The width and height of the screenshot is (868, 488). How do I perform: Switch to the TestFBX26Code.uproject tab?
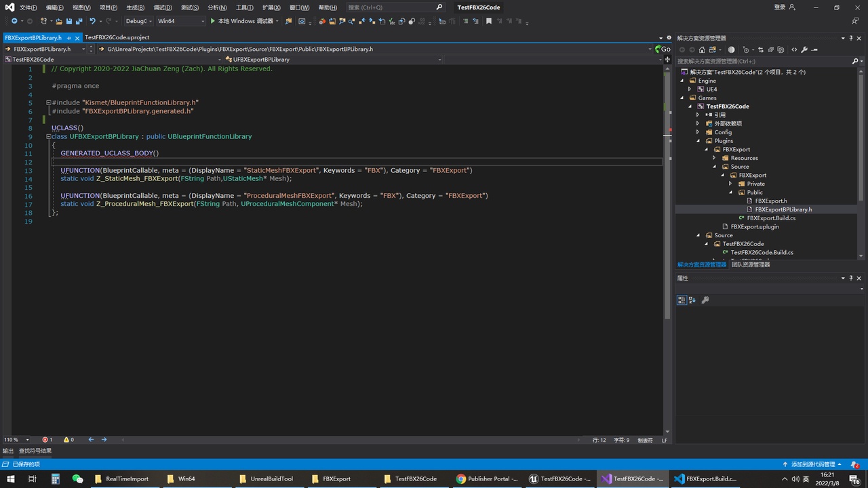point(117,38)
